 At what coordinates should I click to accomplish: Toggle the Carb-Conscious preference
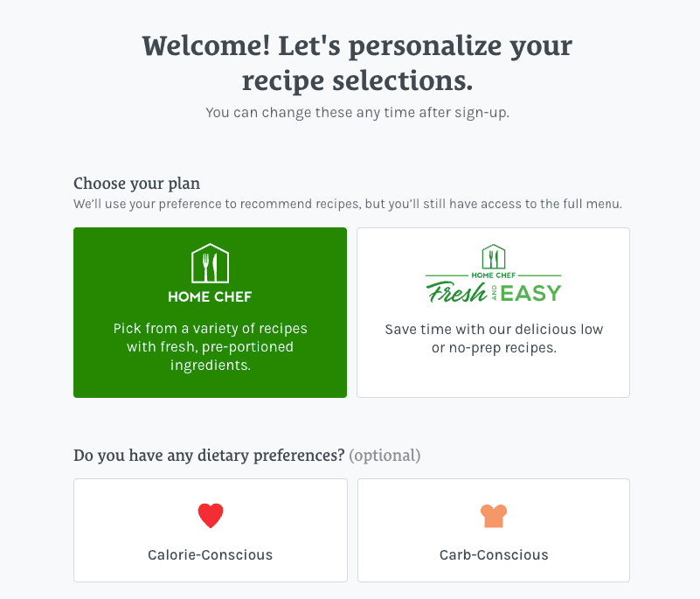tap(493, 530)
